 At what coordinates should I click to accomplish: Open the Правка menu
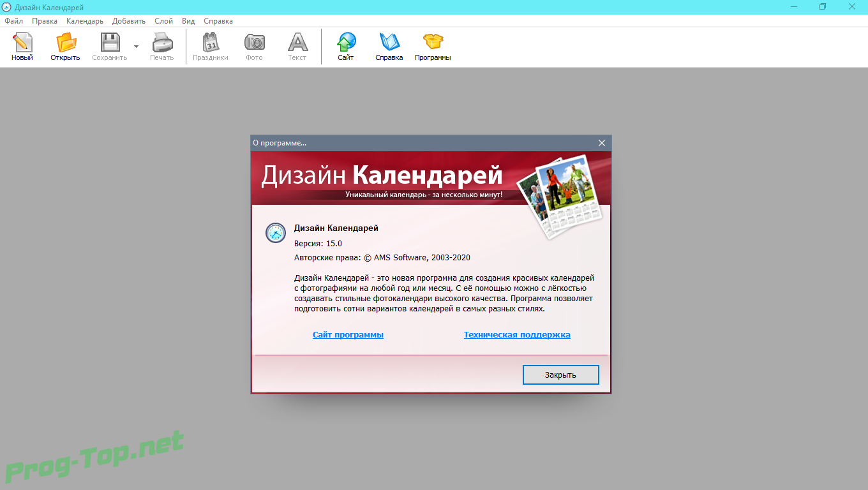pyautogui.click(x=45, y=21)
